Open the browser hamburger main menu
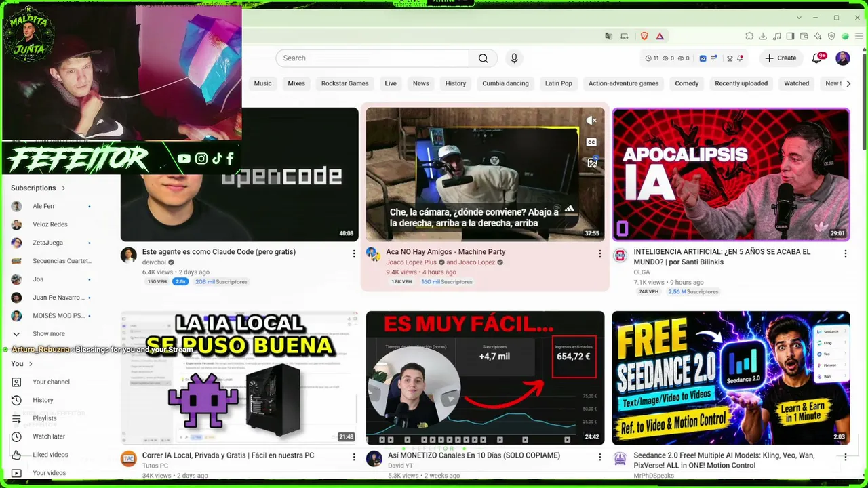868x488 pixels. [x=859, y=36]
